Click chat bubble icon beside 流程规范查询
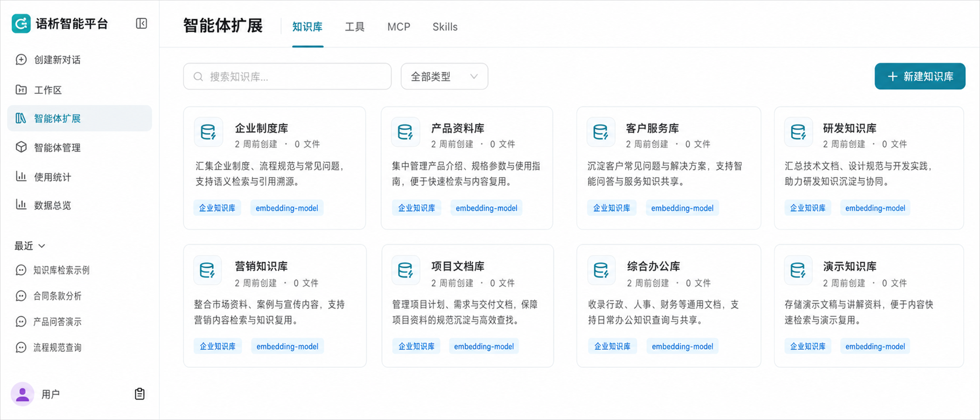The width and height of the screenshot is (980, 420). [x=21, y=347]
